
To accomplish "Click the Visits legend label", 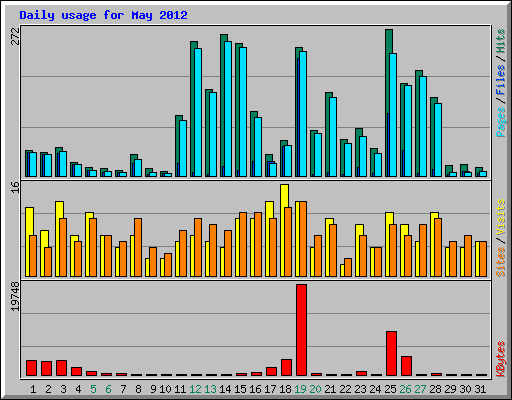I will (500, 217).
